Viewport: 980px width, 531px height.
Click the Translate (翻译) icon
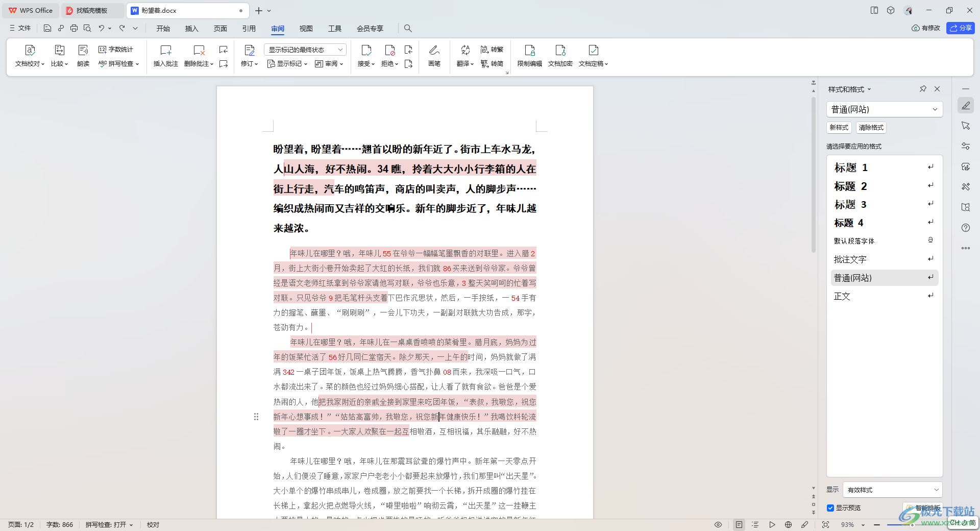click(465, 50)
